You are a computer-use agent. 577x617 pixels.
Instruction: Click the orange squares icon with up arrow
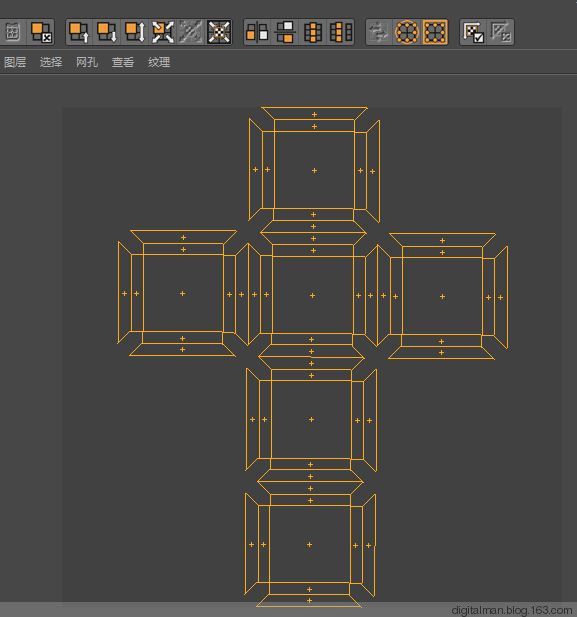coord(79,32)
